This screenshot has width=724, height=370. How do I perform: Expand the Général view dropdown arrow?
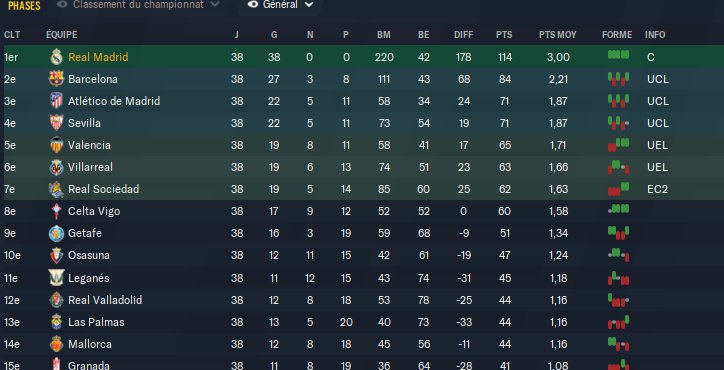309,5
